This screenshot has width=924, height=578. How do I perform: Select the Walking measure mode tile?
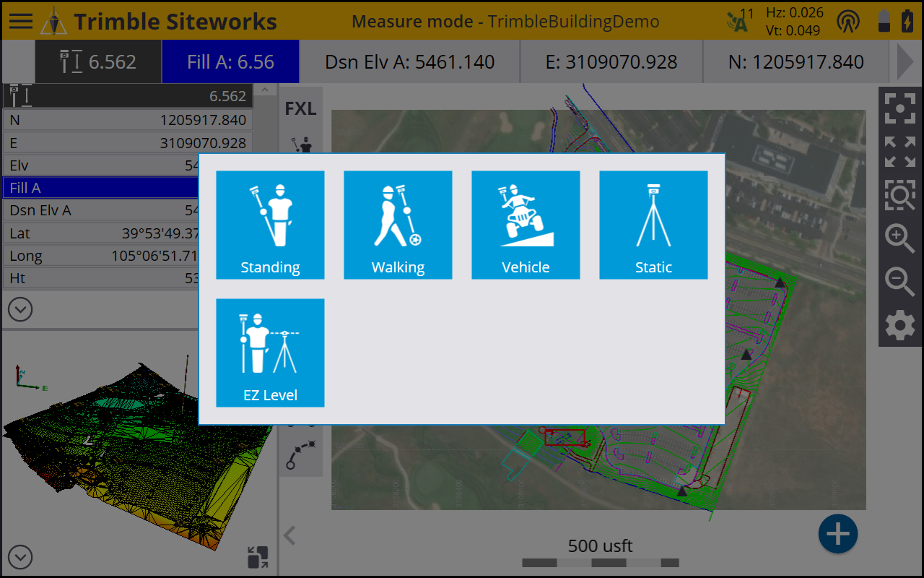pos(398,225)
